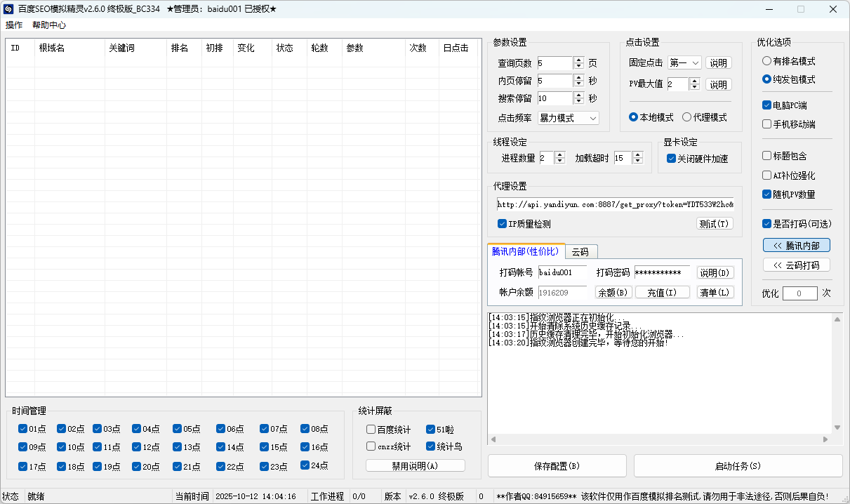
Task: Open the 操作 menu
Action: [14, 25]
